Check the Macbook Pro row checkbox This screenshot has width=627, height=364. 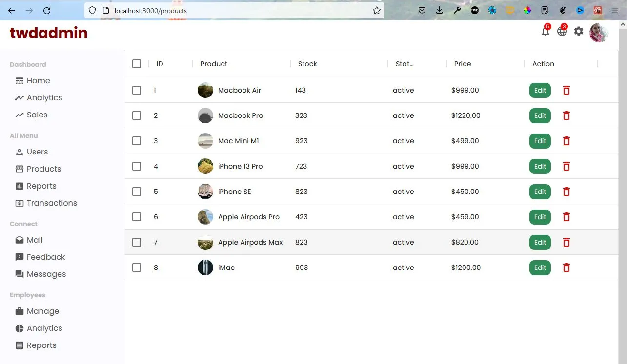[137, 115]
